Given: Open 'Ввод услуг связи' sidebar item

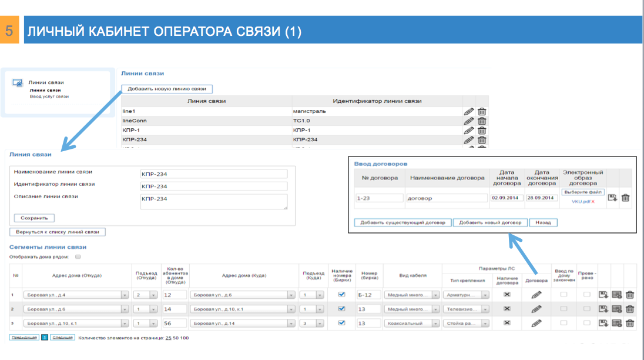Looking at the screenshot, I should (x=49, y=96).
